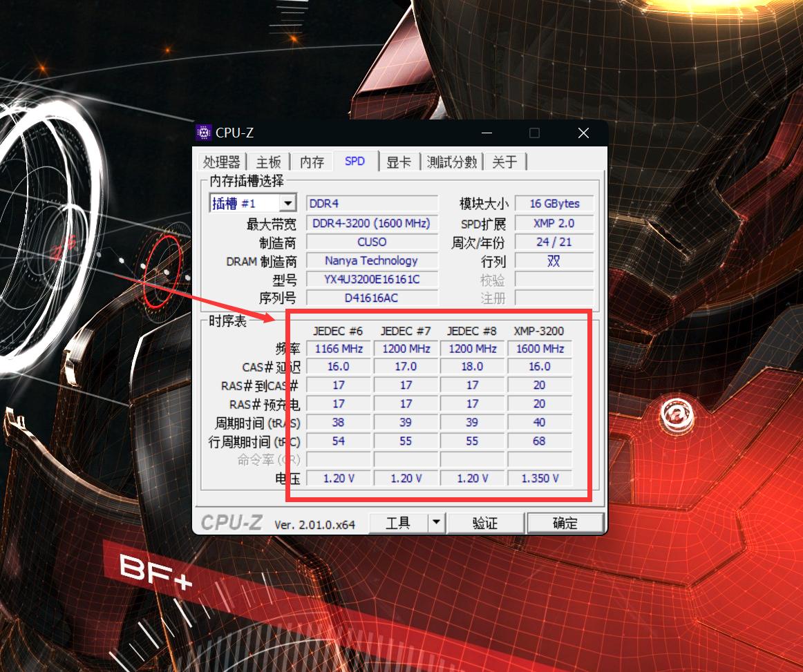The width and height of the screenshot is (803, 672).
Task: Click the XMP 2.0 SPD extension value
Action: (554, 223)
